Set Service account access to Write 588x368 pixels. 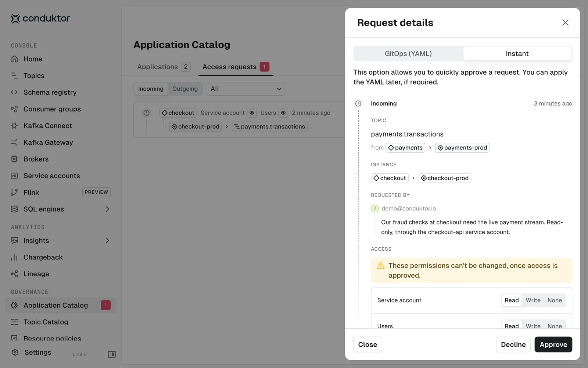tap(533, 300)
